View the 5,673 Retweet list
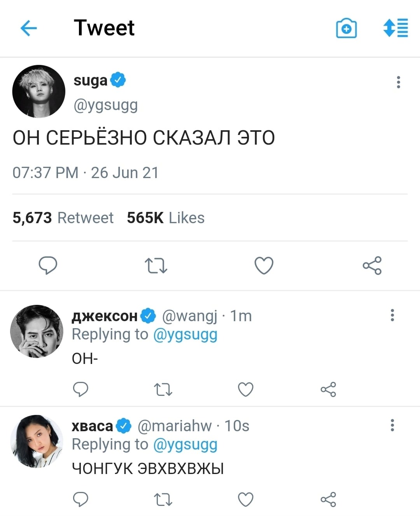The height and width of the screenshot is (516, 420). 63,218
